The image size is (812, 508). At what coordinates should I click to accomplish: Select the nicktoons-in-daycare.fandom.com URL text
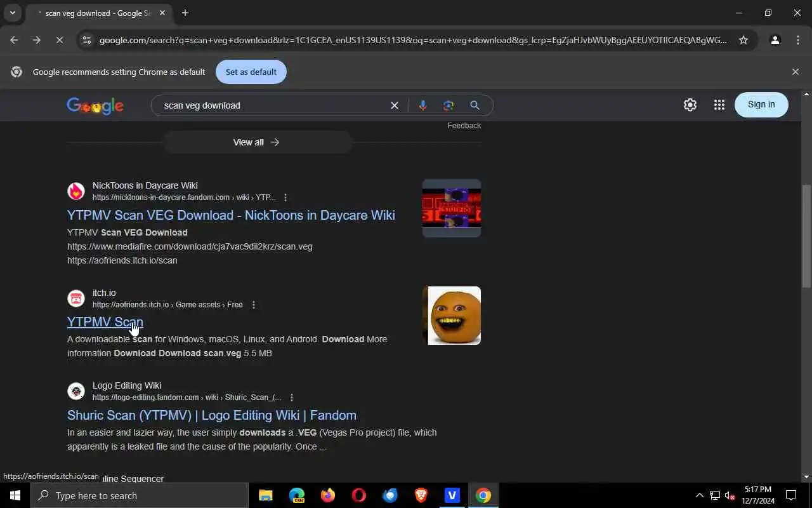pos(184,197)
